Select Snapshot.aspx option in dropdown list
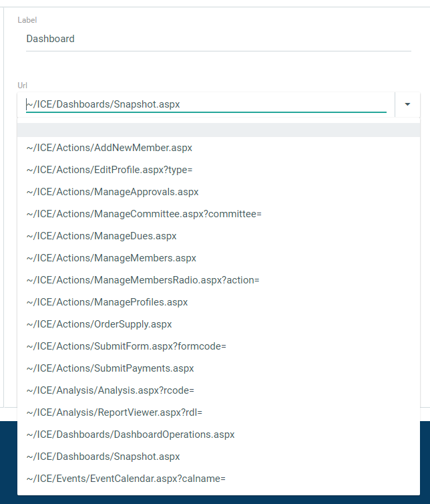 103,457
